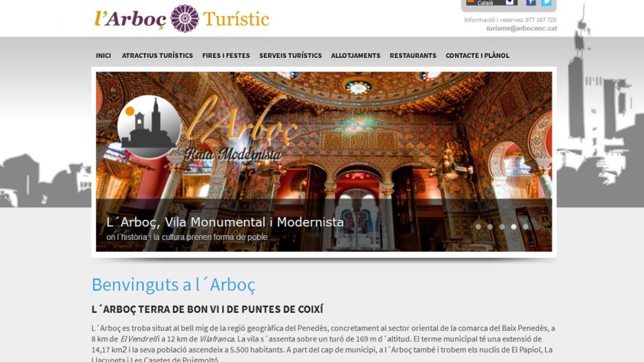The height and width of the screenshot is (362, 644).
Task: Open the ALLOTJAMENTS menu
Action: pos(356,56)
